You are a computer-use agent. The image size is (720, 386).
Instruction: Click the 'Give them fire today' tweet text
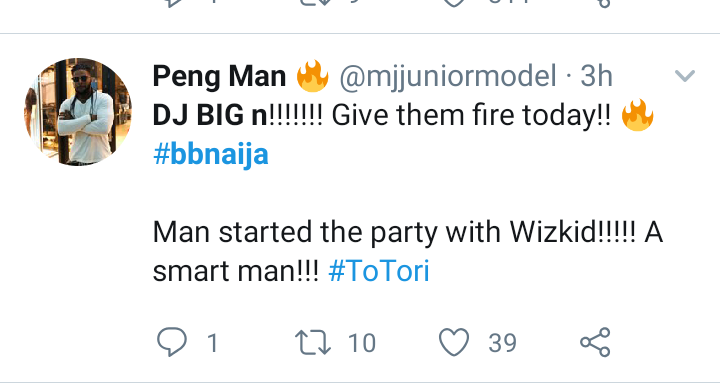(x=471, y=115)
